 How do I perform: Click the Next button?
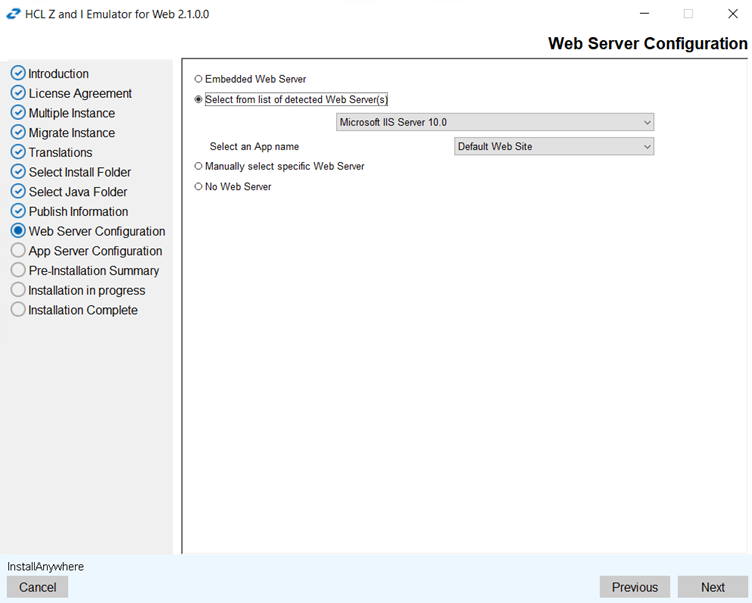point(712,587)
